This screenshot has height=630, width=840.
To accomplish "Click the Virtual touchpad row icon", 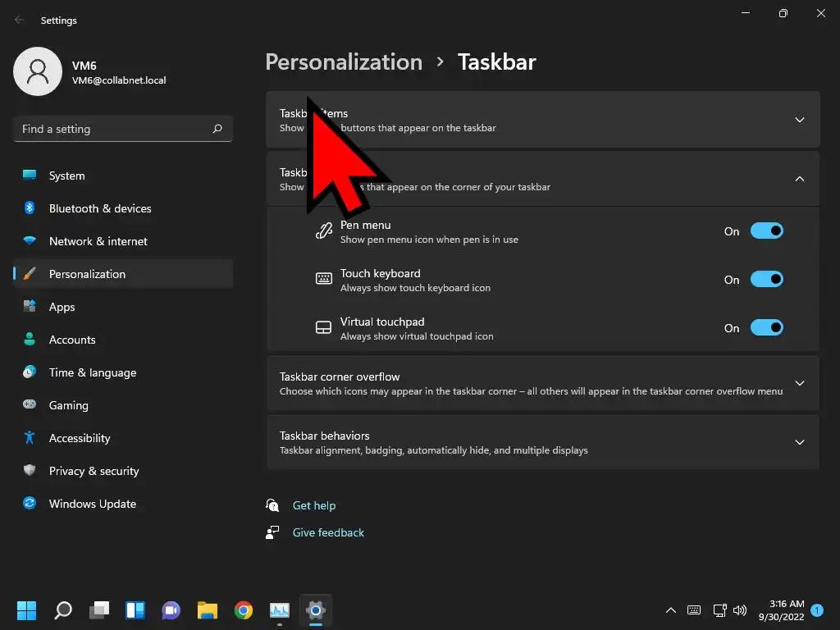I will tap(323, 327).
